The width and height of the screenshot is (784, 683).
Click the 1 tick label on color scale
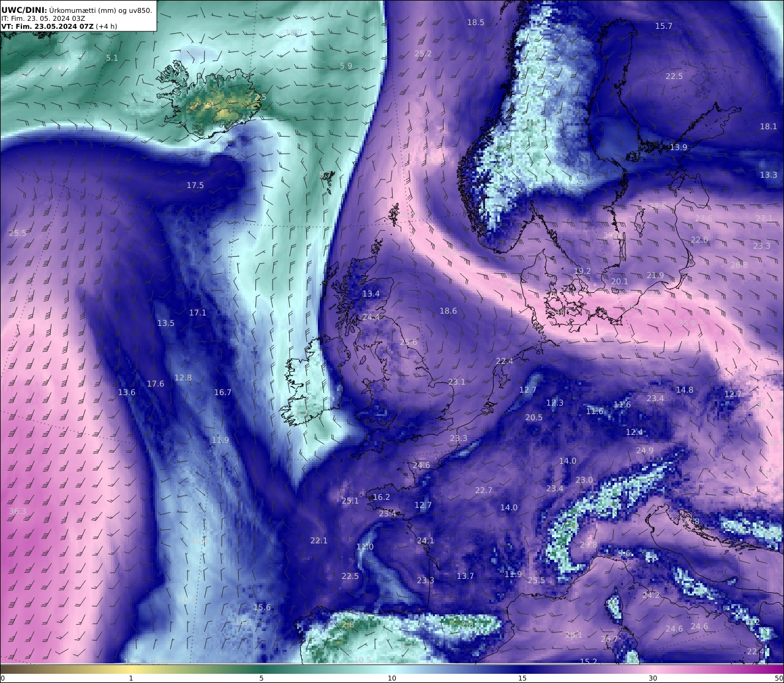[130, 678]
